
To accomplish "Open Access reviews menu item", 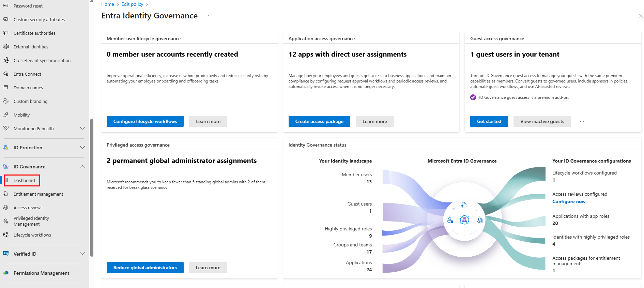I will tap(28, 208).
